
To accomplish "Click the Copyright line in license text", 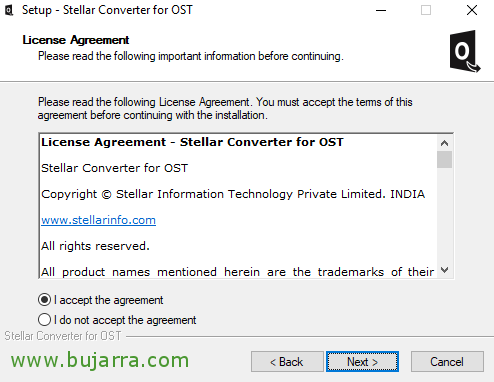I will pos(233,194).
